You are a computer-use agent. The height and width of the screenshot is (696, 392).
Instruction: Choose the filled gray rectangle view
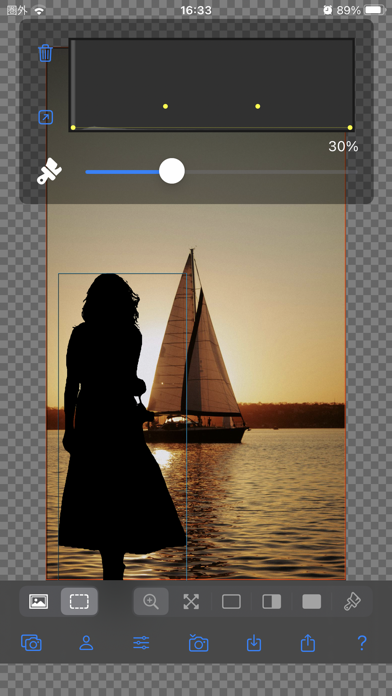tap(312, 601)
